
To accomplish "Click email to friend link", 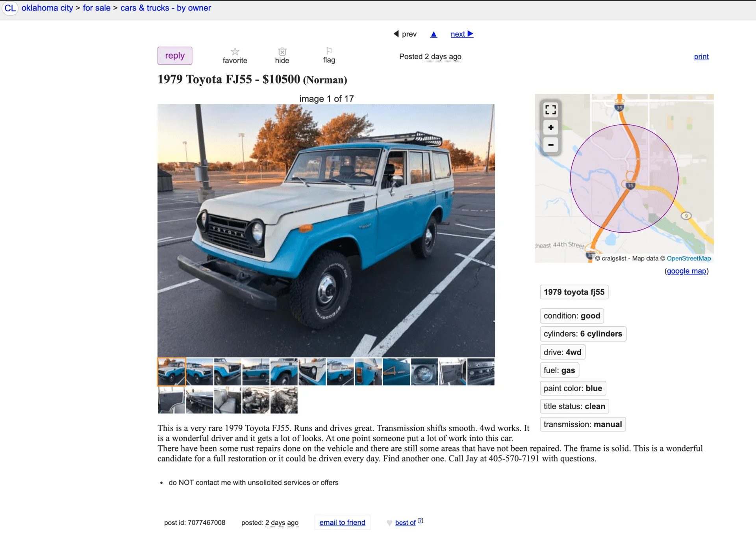I will pos(342,522).
